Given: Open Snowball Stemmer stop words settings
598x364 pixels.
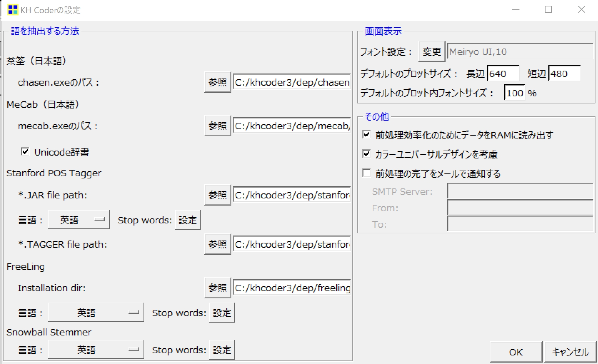Looking at the screenshot, I should click(x=222, y=350).
